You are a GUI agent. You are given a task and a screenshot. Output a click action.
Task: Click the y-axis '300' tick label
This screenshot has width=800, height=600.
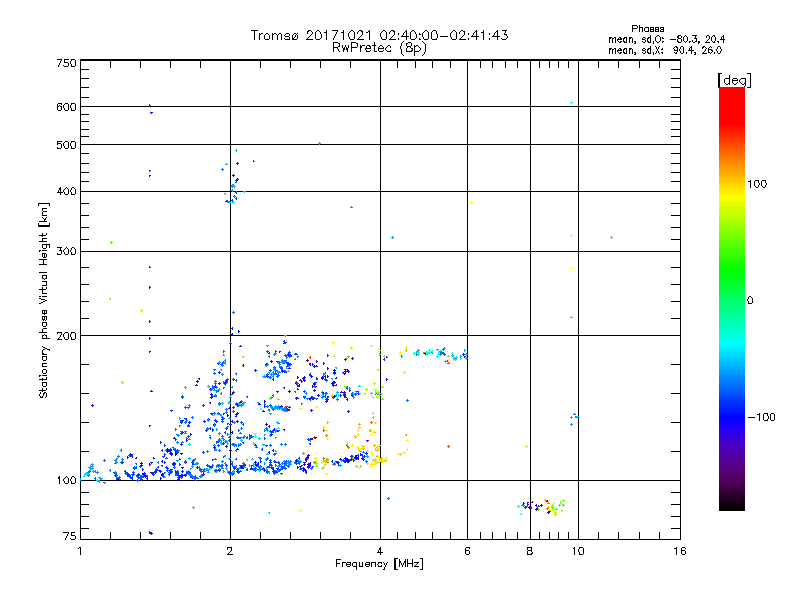[x=66, y=252]
